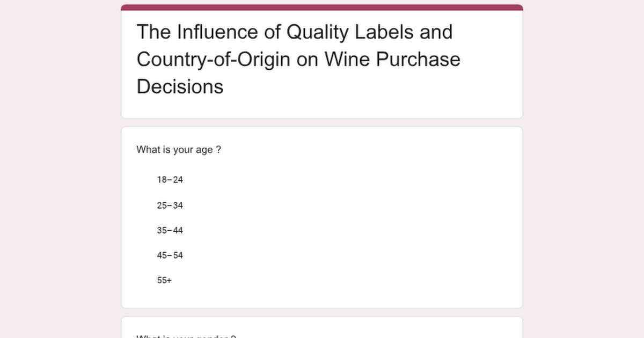Click the word "Decisions" in the title
This screenshot has height=338, width=644.
180,86
